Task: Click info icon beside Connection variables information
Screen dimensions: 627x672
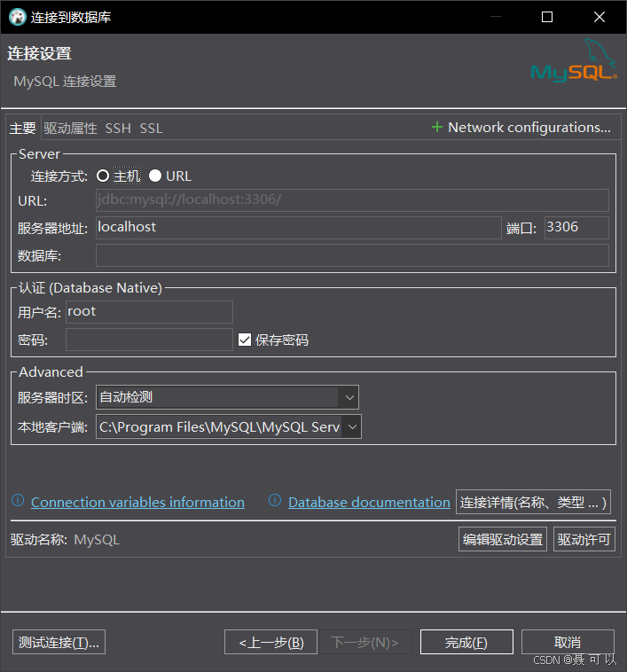Action: tap(18, 500)
